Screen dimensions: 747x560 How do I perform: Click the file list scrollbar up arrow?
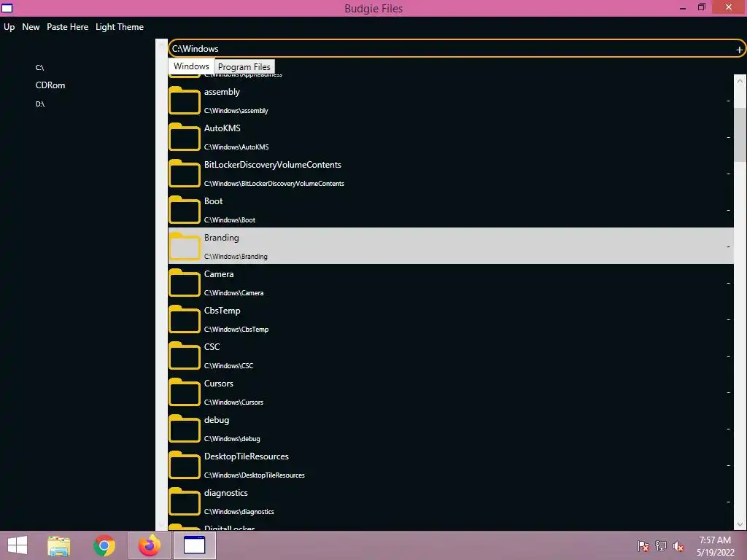(x=740, y=81)
